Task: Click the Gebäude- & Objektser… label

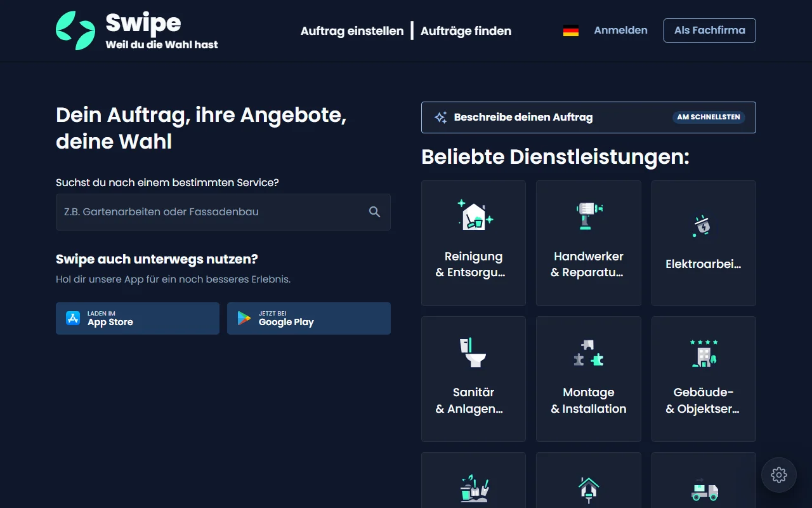Action: [704, 401]
